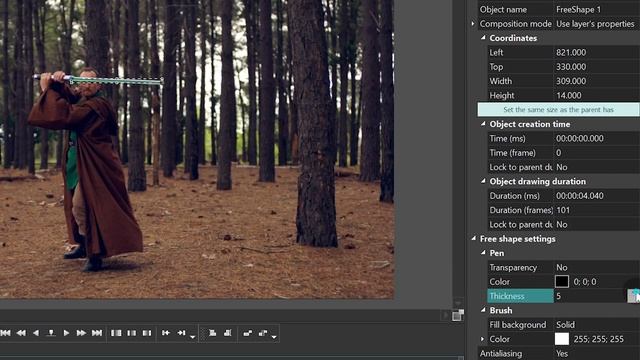Jump to the start of the scene

pos(6,333)
